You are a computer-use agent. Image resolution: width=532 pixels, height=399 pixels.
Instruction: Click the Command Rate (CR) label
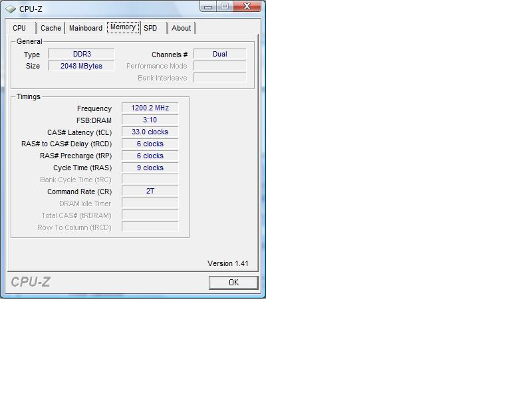(79, 192)
